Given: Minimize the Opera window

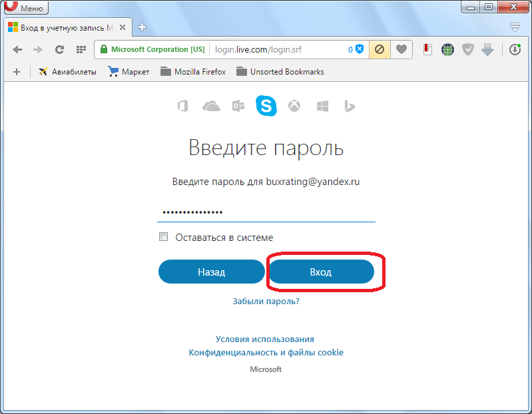Looking at the screenshot, I should pos(471,7).
